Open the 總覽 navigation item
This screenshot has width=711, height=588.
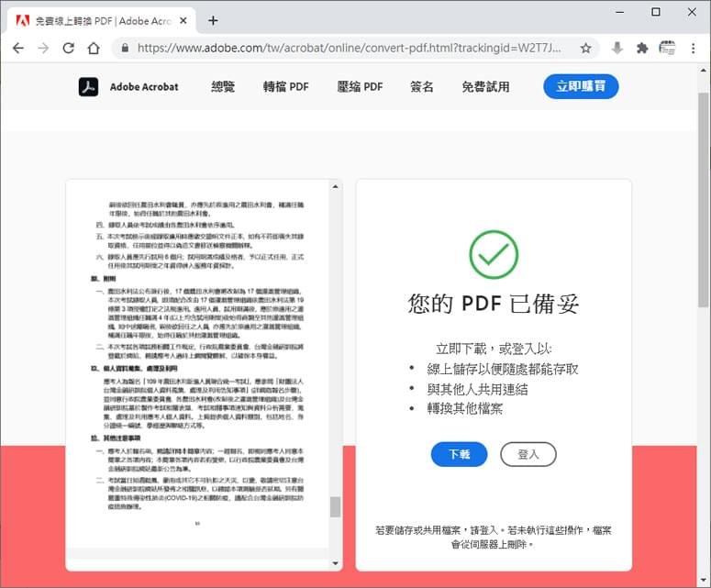pos(223,86)
